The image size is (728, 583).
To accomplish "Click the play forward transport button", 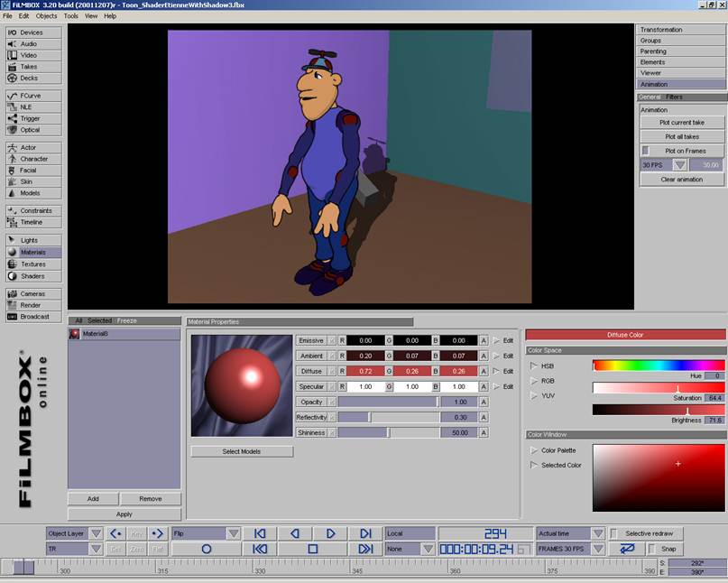I will pyautogui.click(x=330, y=533).
